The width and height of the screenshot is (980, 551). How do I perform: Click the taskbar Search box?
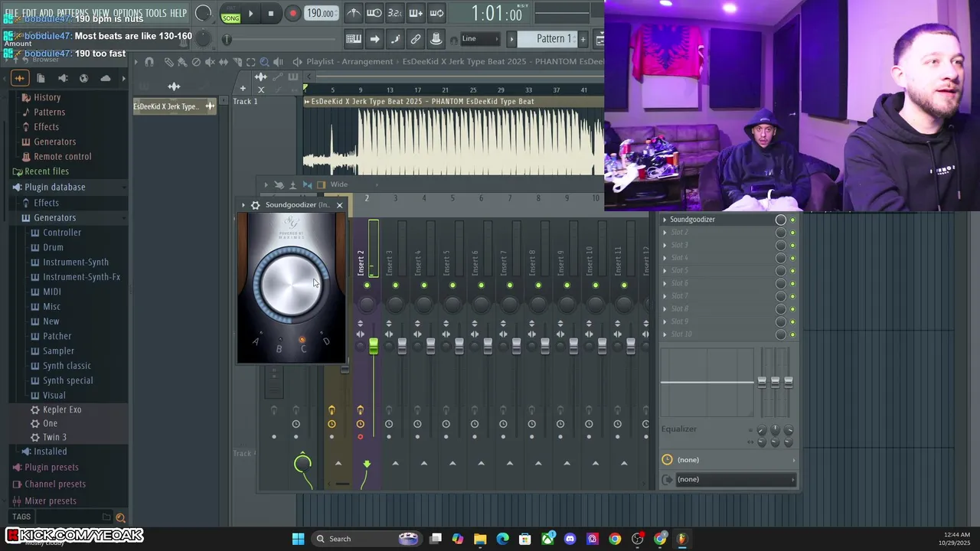click(366, 539)
